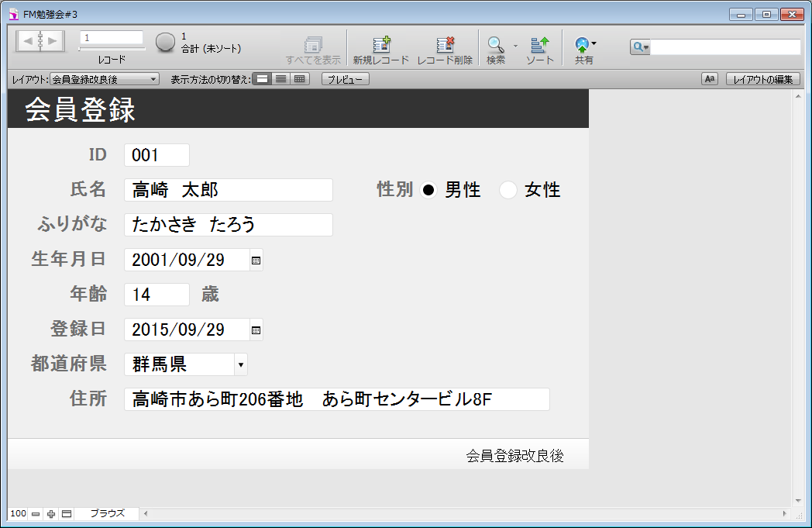Viewport: 812px width, 528px height.
Task: Click the ソート (Sort) toolbar icon
Action: (540, 45)
